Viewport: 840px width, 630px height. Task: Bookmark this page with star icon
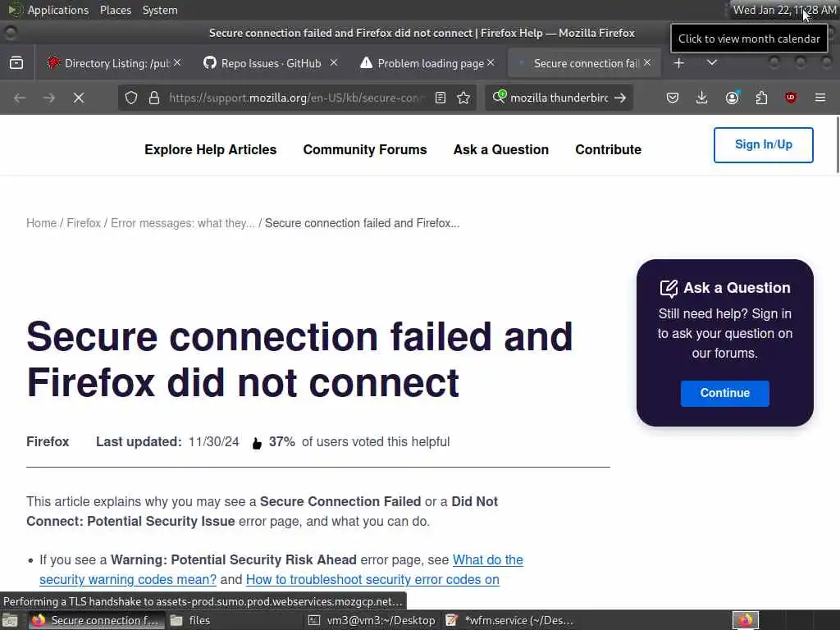point(463,98)
